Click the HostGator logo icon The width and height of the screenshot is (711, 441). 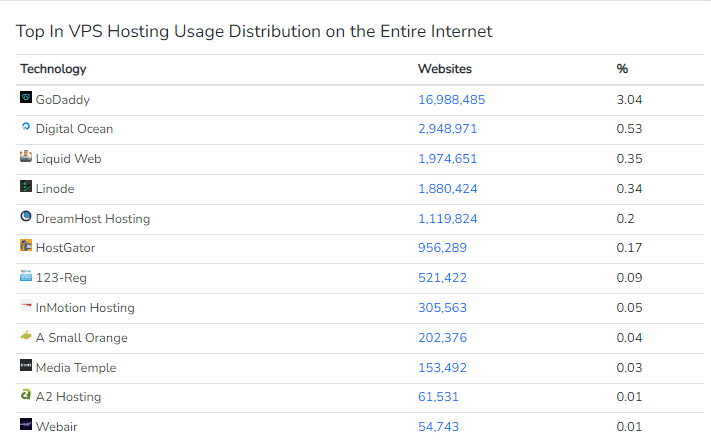[26, 245]
